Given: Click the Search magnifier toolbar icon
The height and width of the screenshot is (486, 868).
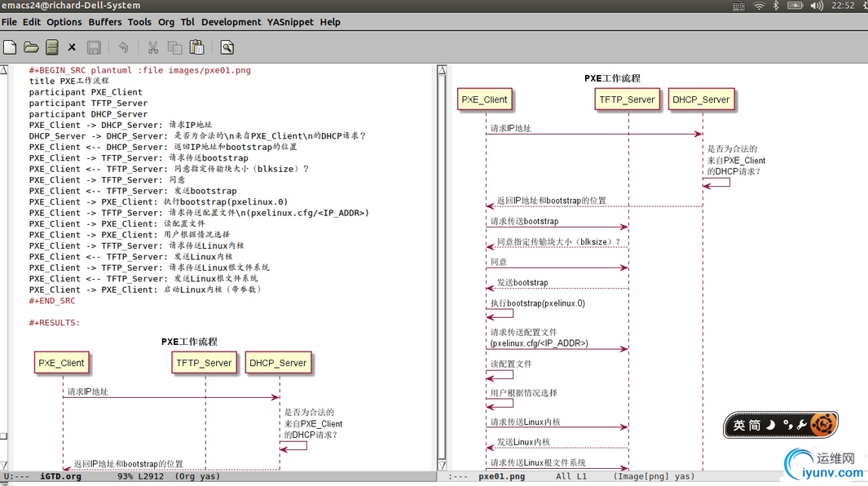Looking at the screenshot, I should click(227, 47).
